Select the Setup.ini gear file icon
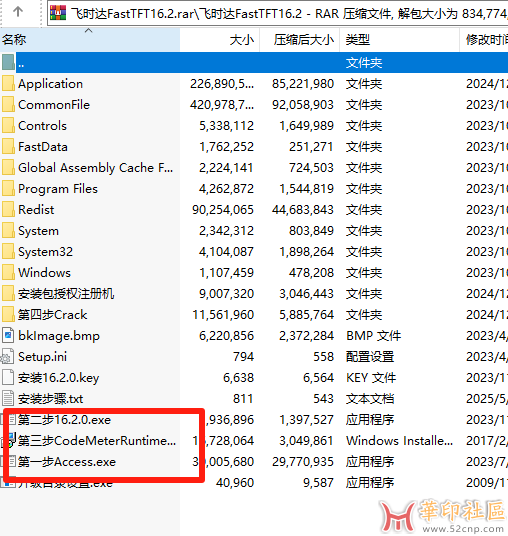 tap(8, 357)
